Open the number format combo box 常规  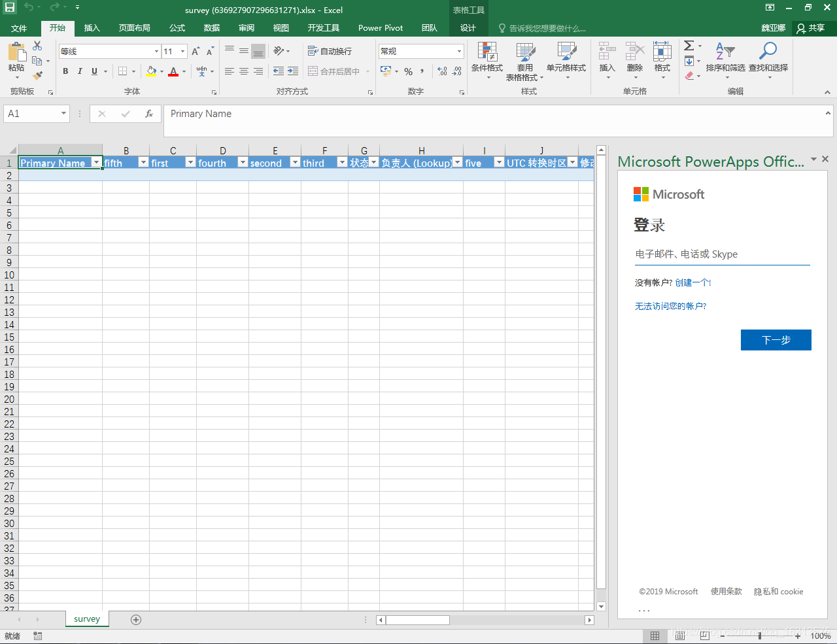point(421,51)
